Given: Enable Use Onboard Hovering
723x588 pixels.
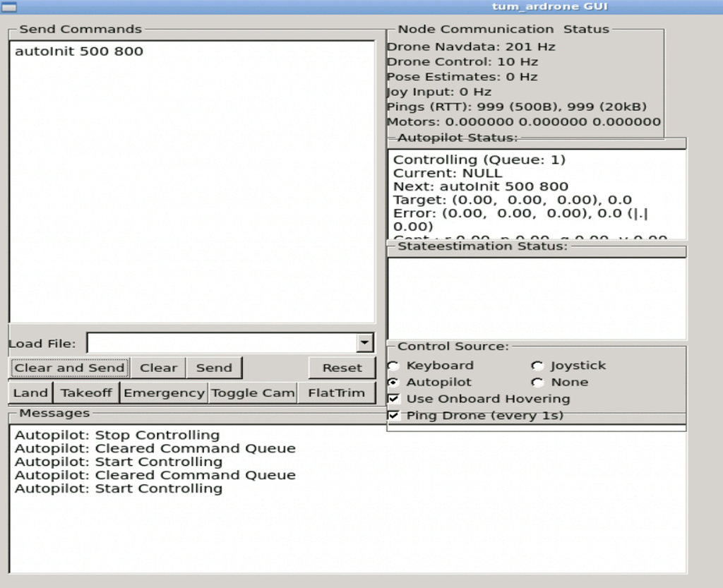Looking at the screenshot, I should pos(393,398).
